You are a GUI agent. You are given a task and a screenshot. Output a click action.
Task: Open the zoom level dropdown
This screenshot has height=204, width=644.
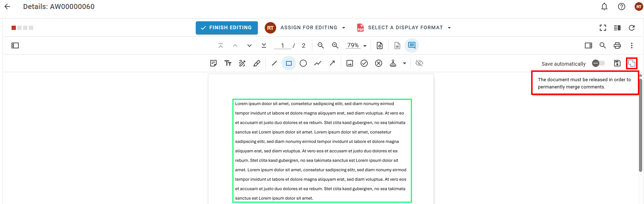pyautogui.click(x=365, y=46)
